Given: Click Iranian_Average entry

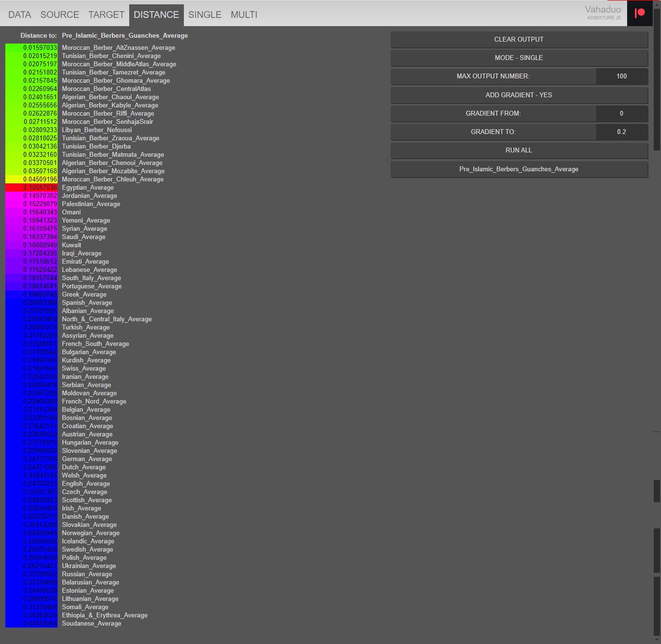Looking at the screenshot, I should [85, 377].
